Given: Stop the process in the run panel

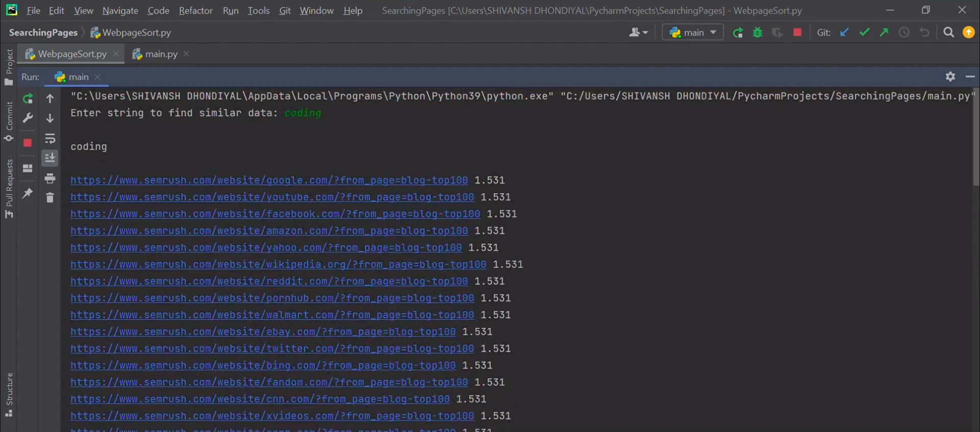Looking at the screenshot, I should pyautogui.click(x=28, y=143).
